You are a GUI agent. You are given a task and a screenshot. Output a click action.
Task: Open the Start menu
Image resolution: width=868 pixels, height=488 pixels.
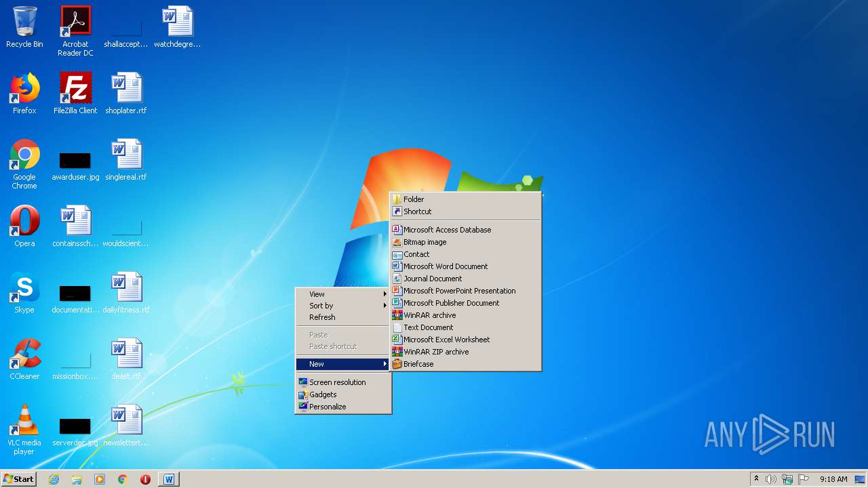point(19,479)
